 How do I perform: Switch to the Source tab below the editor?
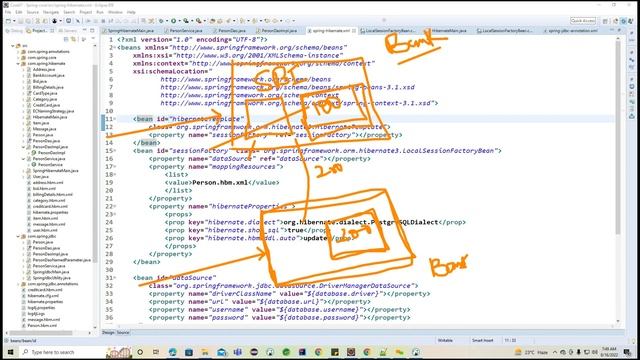[123, 333]
